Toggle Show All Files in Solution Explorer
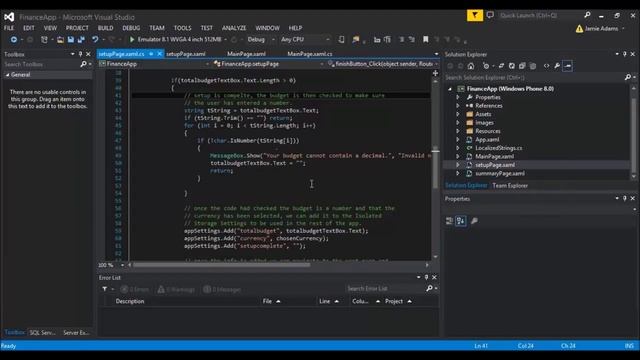Viewport: 640px width, 360px height. [532, 66]
